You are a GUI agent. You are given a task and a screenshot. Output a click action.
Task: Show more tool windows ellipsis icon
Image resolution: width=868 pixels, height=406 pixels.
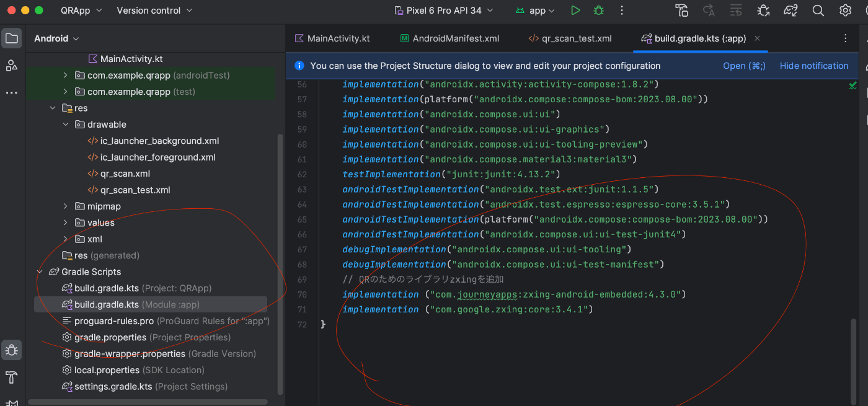12,93
